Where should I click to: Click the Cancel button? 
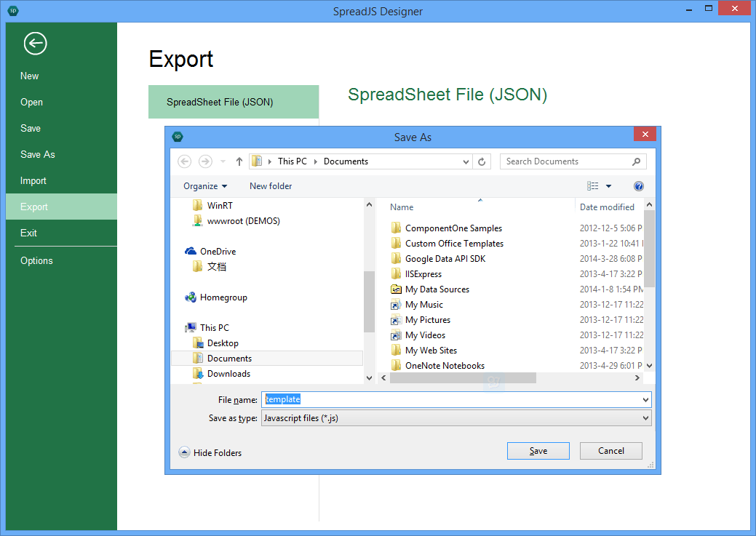click(610, 451)
